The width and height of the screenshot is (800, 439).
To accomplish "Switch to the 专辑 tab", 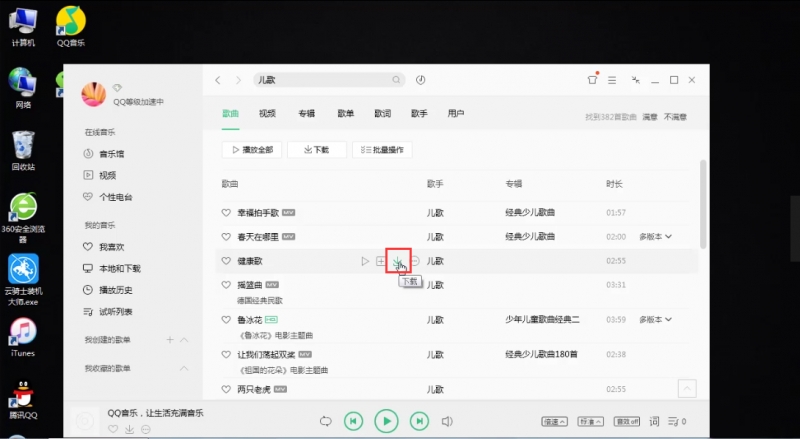I will pos(307,114).
